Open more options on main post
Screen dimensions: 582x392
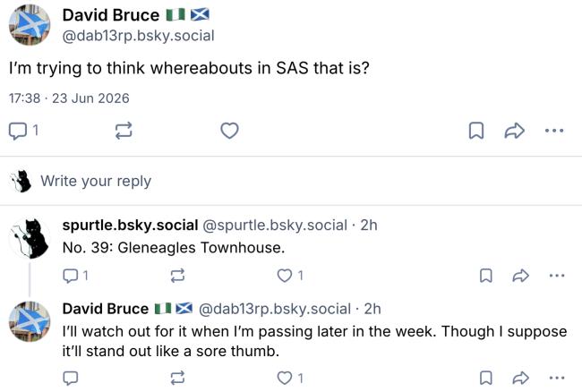pos(554,131)
